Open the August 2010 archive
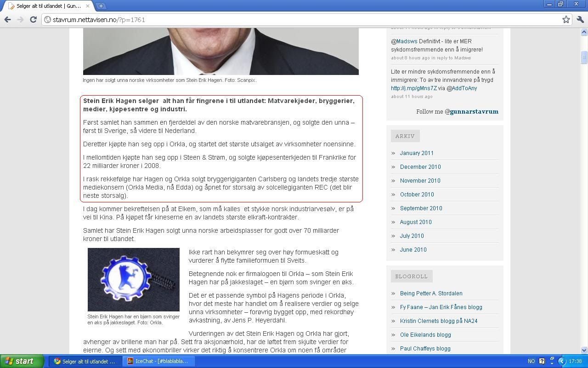This screenshot has width=588, height=368. (x=416, y=222)
